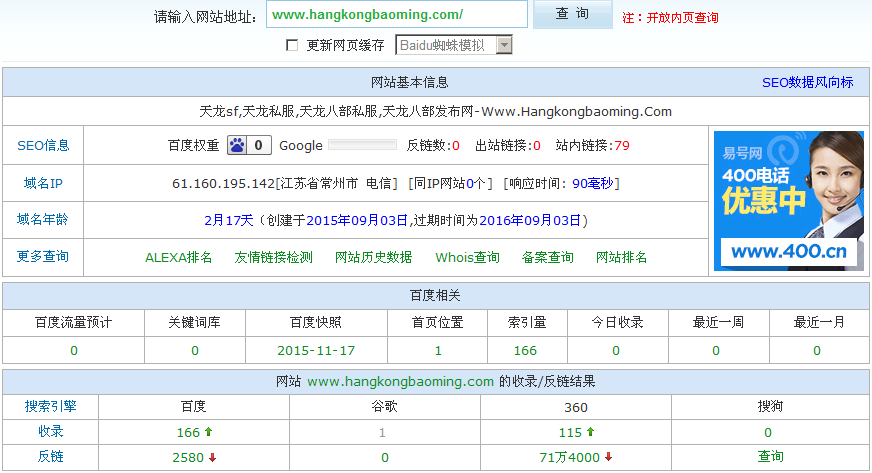Viewport: 872px width, 473px height.
Task: Open the 网站排名 link
Action: [x=621, y=257]
